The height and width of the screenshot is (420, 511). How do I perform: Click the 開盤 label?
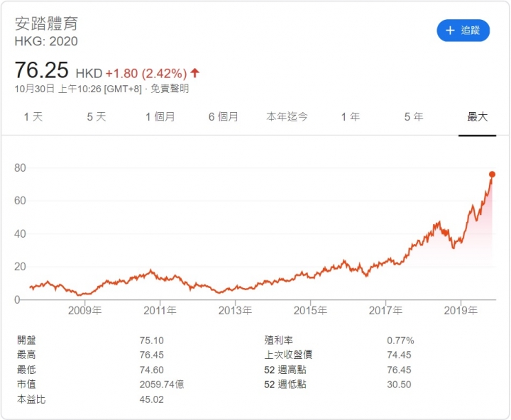pyautogui.click(x=26, y=340)
